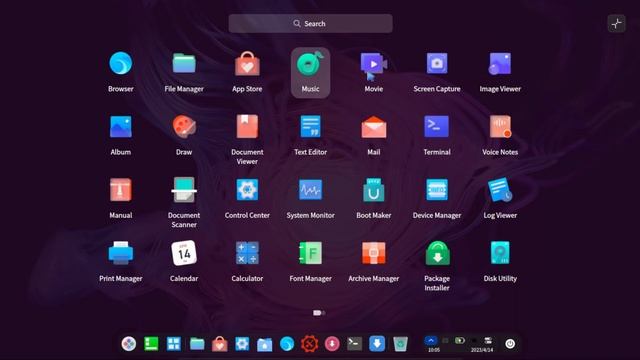Viewport: 640px width, 360px height.
Task: Open multitasking view in the dock
Action: 173,344
